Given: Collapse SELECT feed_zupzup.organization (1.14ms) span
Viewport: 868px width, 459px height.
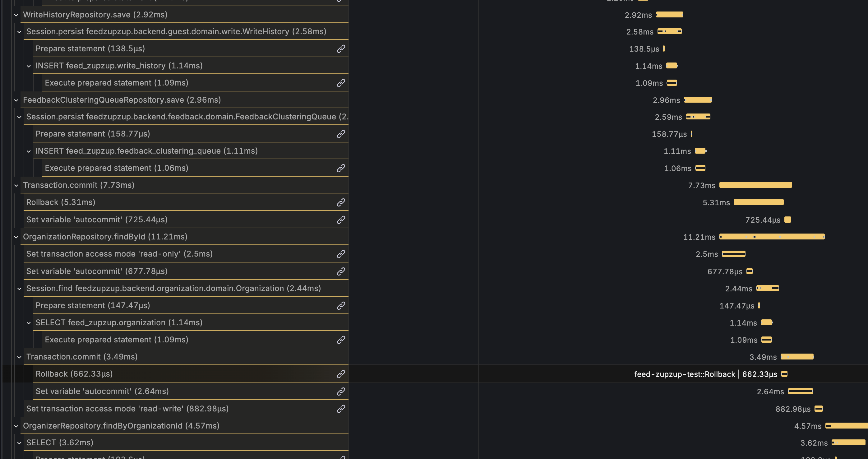Looking at the screenshot, I should pos(29,323).
